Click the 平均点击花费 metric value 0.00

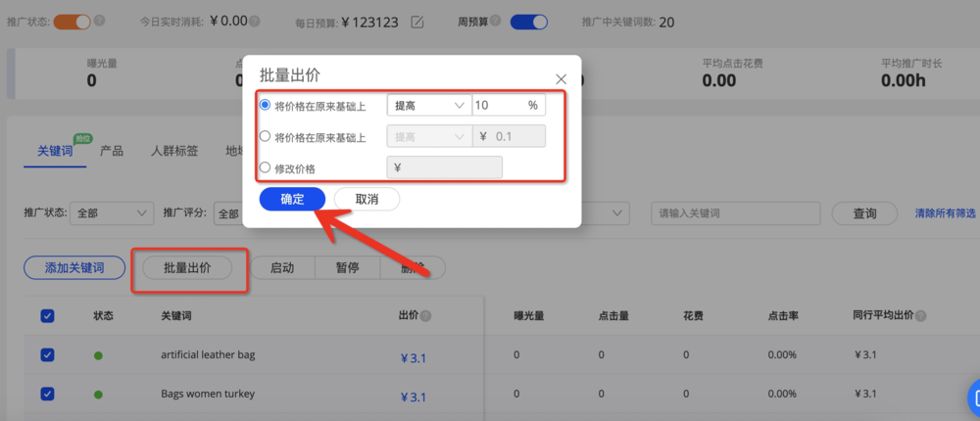pos(718,80)
